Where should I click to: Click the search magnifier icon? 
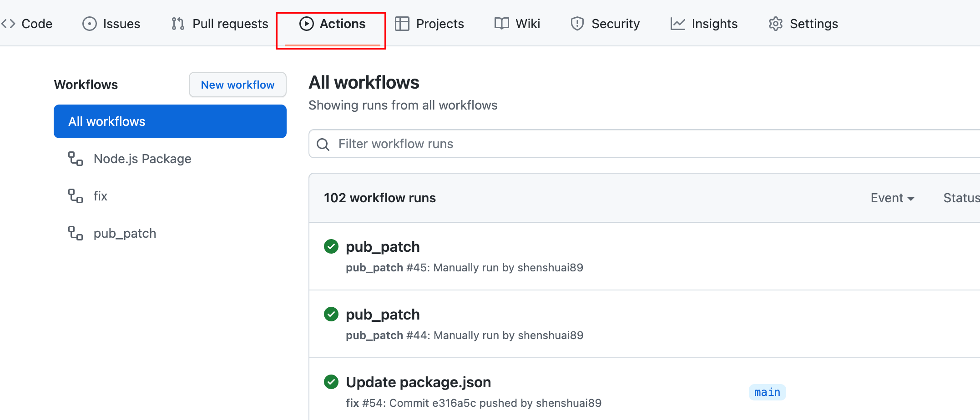click(x=323, y=145)
